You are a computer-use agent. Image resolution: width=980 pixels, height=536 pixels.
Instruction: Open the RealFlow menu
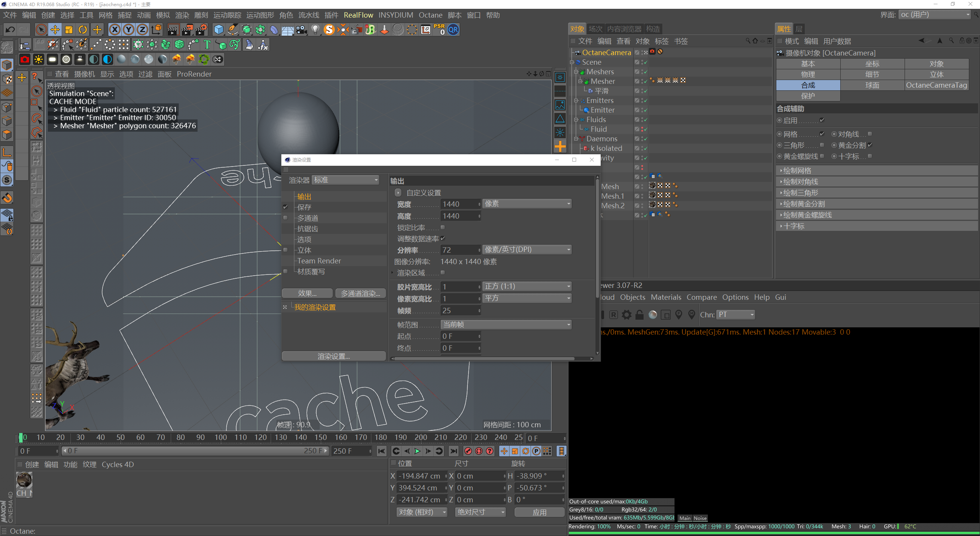pyautogui.click(x=358, y=15)
